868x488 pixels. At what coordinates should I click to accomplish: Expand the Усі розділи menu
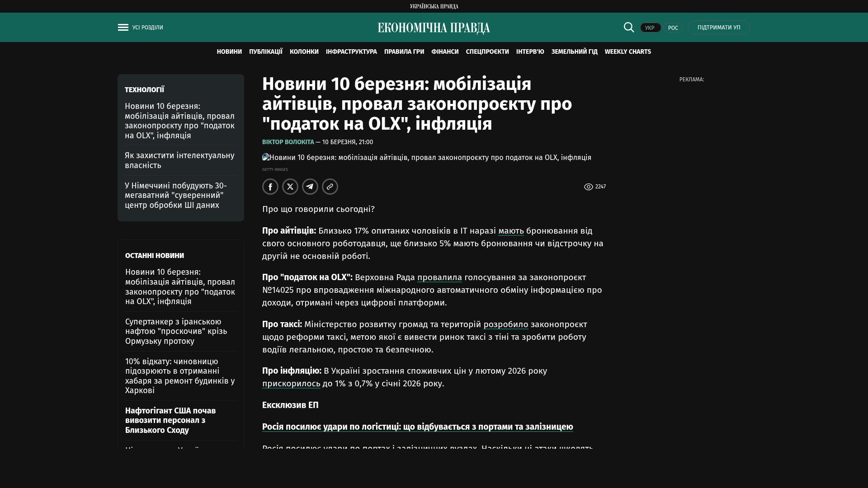click(148, 28)
